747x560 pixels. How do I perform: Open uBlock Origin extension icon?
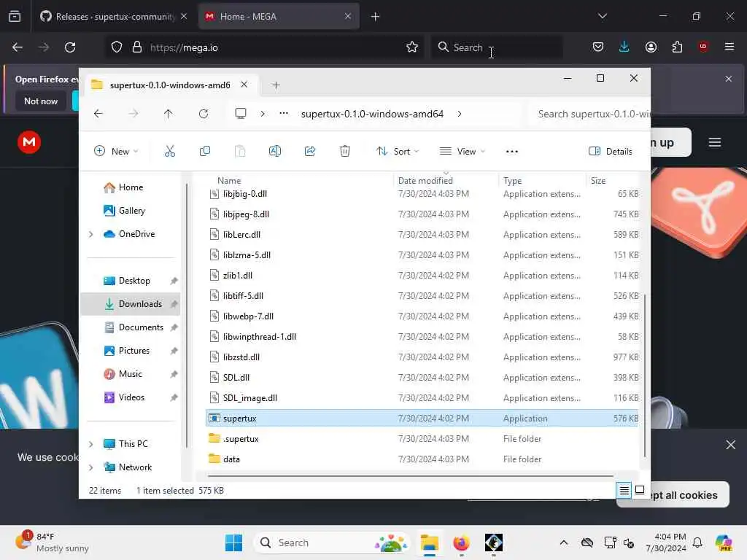pyautogui.click(x=703, y=47)
